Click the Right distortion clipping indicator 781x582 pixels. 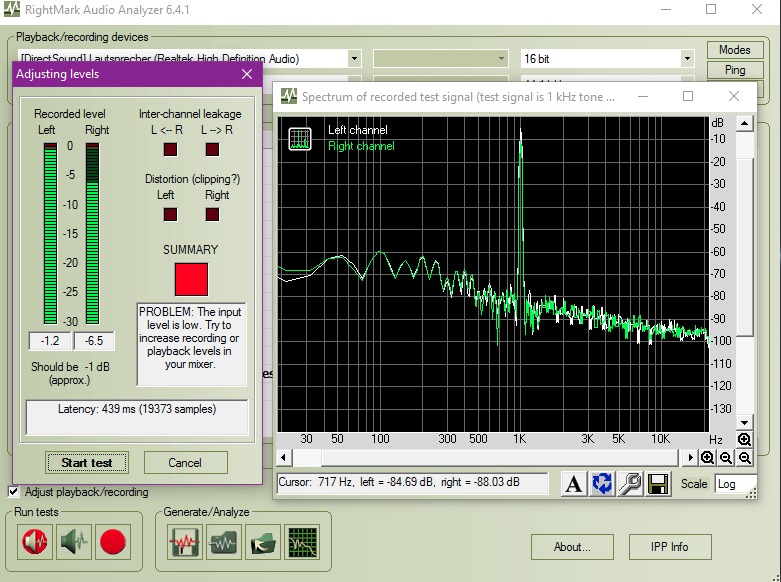pyautogui.click(x=212, y=215)
